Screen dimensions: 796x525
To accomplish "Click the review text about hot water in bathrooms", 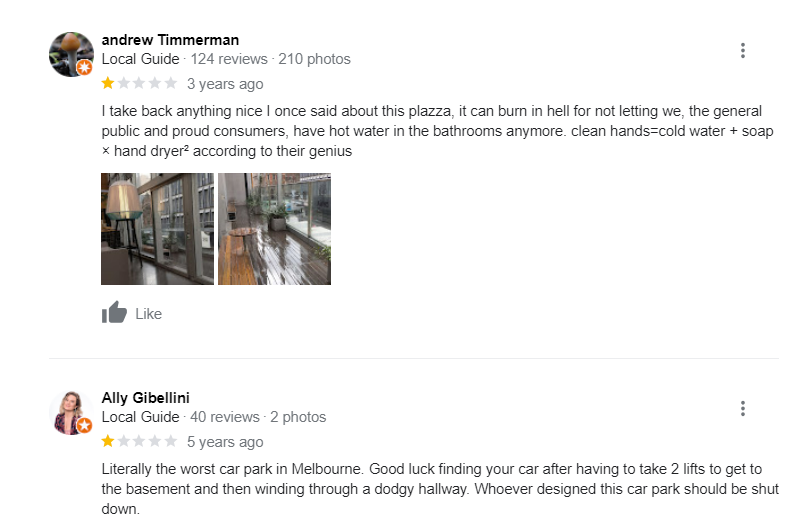I will (x=437, y=131).
